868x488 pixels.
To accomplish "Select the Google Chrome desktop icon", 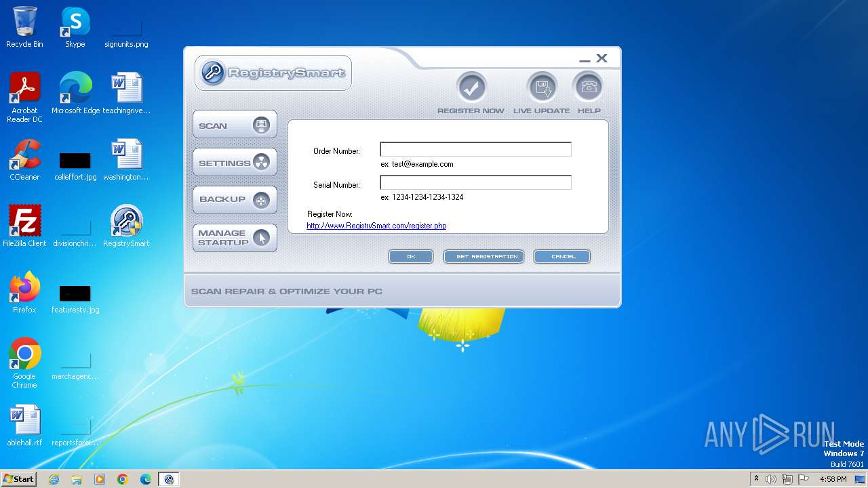I will point(24,363).
